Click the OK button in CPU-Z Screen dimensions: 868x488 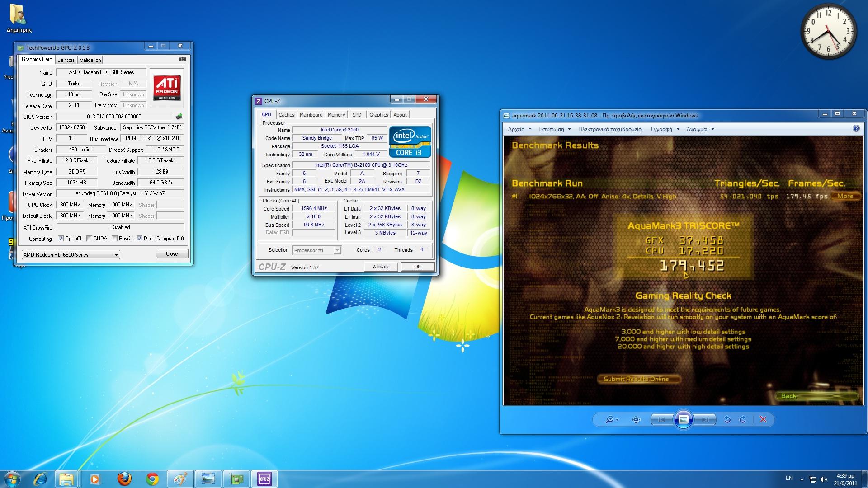point(417,267)
